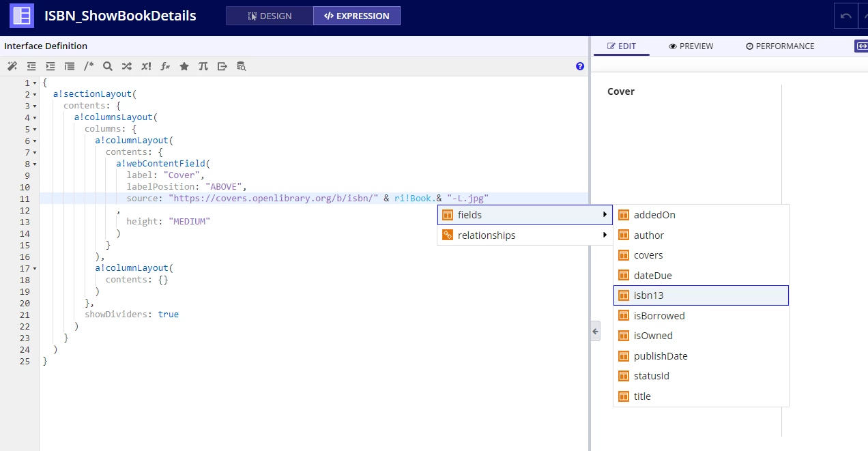Image resolution: width=868 pixels, height=451 pixels.
Task: Collapse code fold at line 1
Action: [35, 83]
